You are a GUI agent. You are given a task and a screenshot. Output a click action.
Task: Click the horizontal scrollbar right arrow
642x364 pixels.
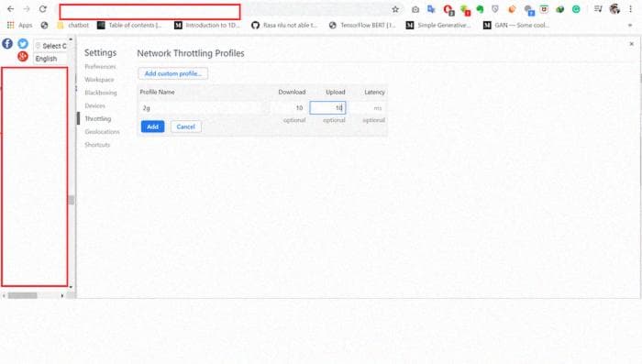click(61, 295)
